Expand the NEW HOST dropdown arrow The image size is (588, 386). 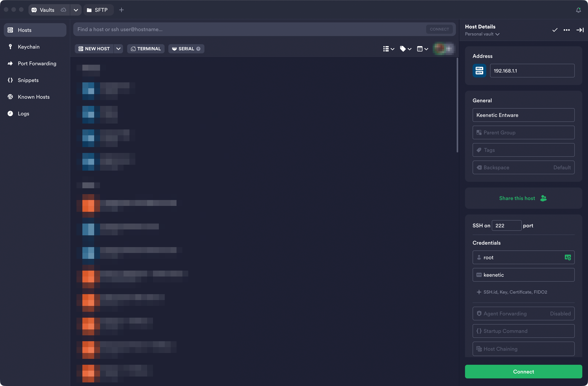click(x=118, y=49)
